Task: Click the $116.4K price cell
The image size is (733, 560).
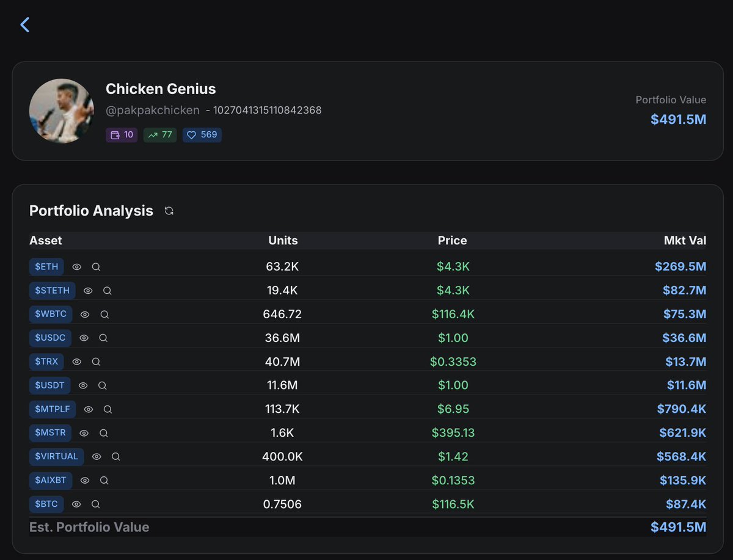Action: [453, 315]
